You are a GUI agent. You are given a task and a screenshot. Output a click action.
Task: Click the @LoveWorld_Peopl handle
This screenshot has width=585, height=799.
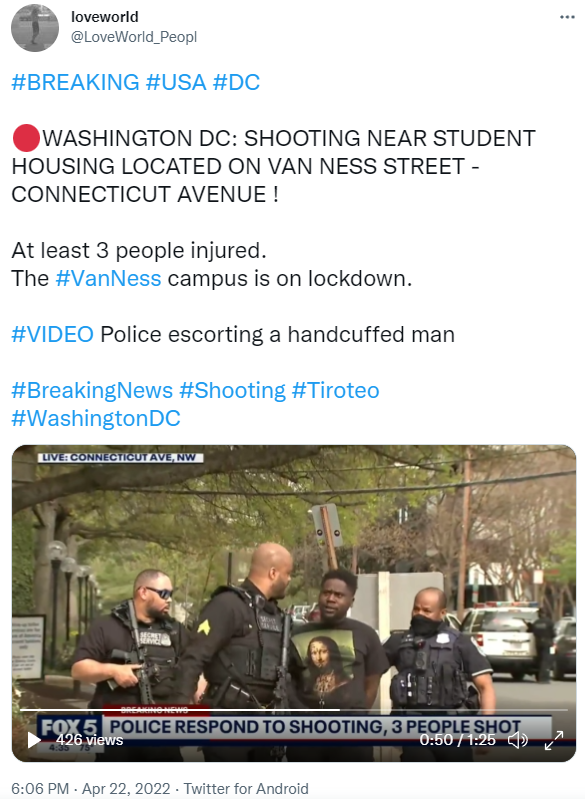134,37
